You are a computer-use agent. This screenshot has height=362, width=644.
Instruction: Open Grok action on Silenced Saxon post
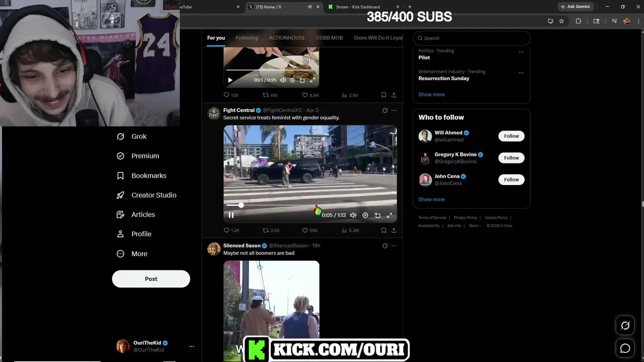click(385, 246)
